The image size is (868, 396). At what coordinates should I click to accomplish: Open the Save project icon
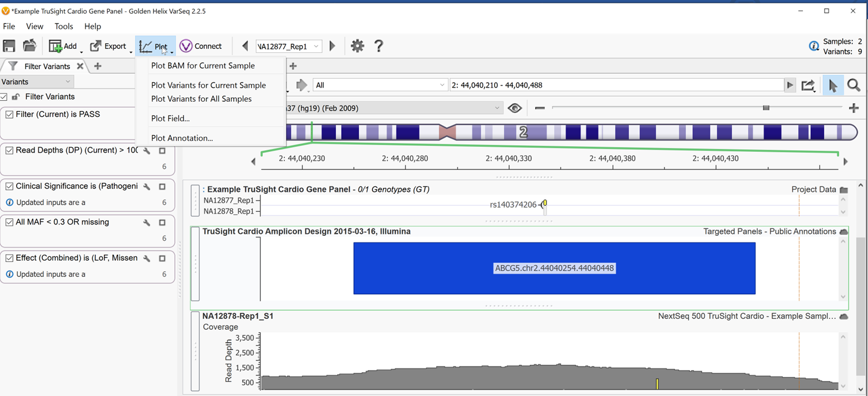(x=9, y=46)
